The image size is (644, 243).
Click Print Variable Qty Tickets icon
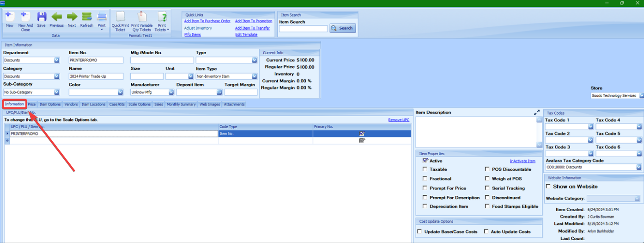[142, 18]
